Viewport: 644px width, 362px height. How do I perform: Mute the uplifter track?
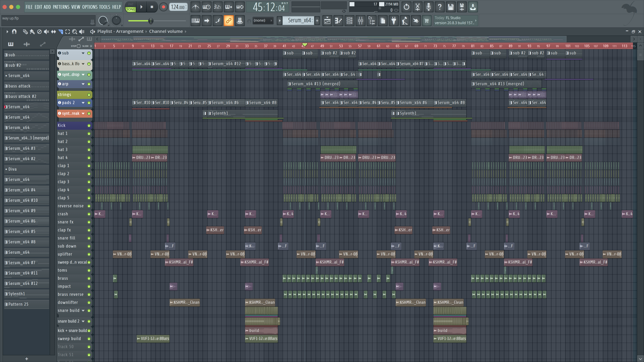click(x=89, y=254)
